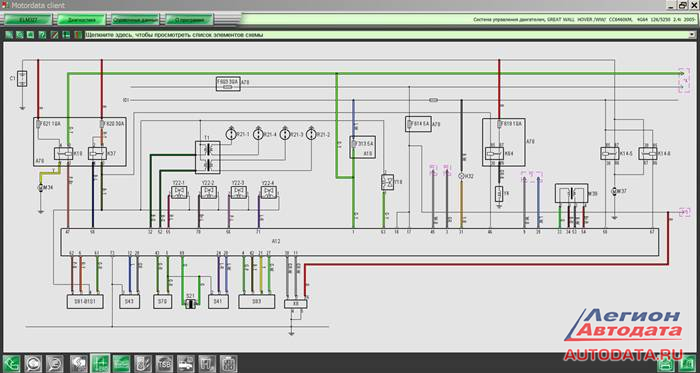
Task: Open the О программе tab
Action: point(189,20)
